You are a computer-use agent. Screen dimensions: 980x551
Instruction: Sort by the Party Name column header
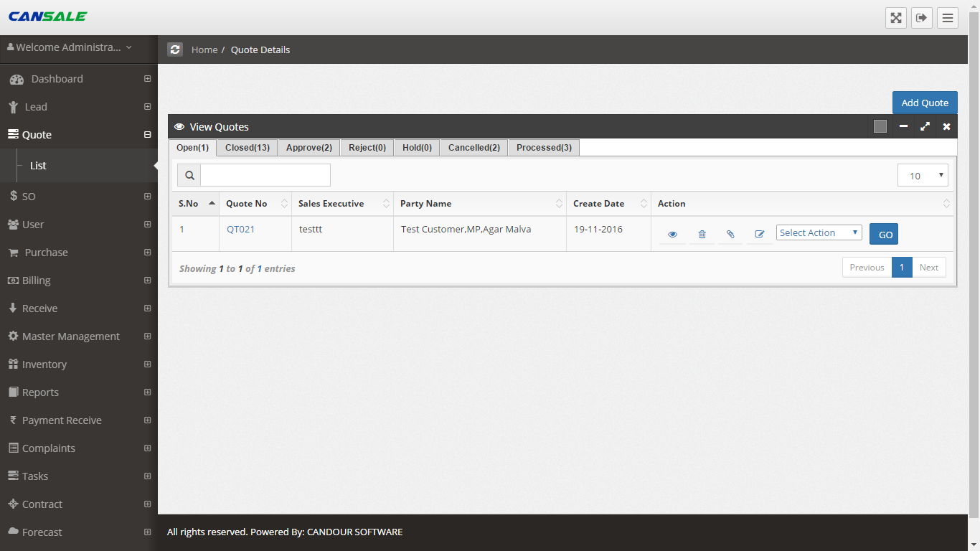[480, 204]
